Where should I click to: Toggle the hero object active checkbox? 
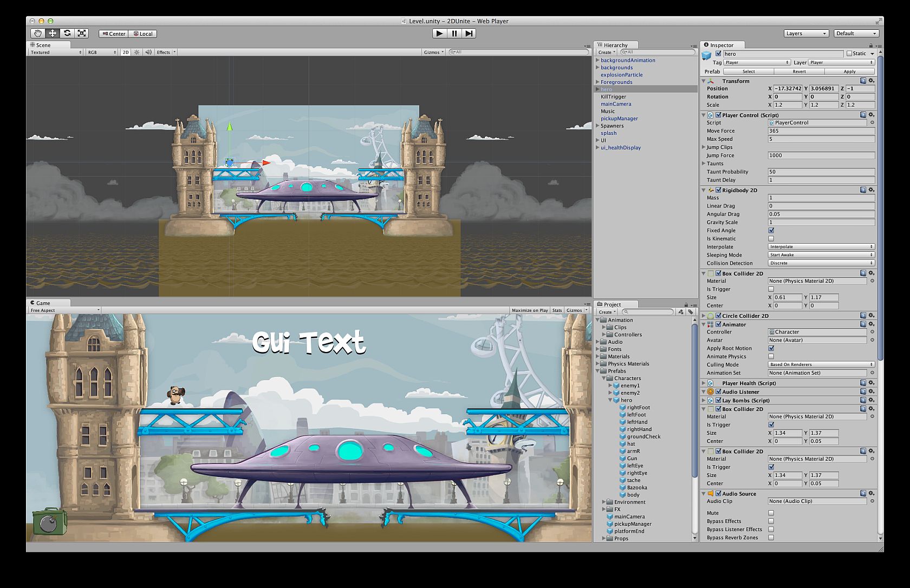coord(718,54)
